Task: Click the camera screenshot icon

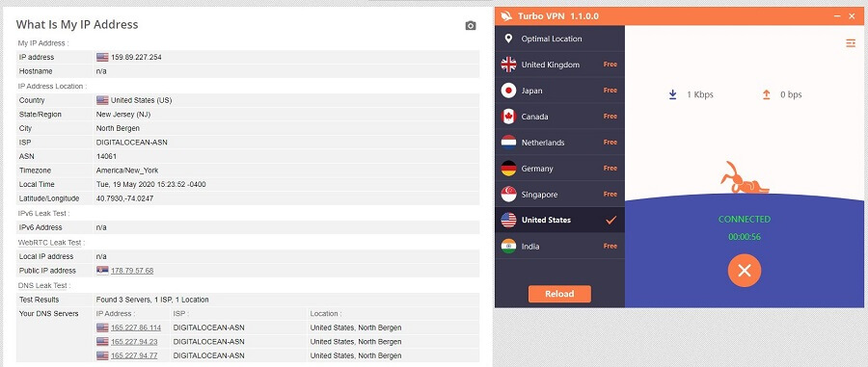Action: coord(471,25)
